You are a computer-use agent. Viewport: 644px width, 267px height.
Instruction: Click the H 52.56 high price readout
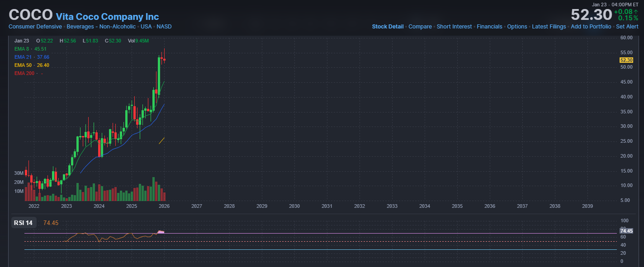tap(67, 41)
